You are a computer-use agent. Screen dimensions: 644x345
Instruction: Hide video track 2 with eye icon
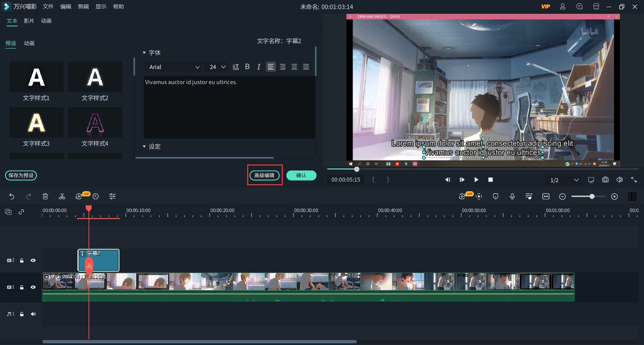coord(33,260)
